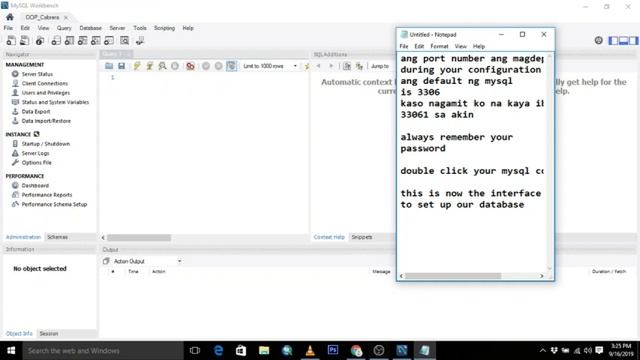The height and width of the screenshot is (360, 640).
Task: Run EXPLAIN on the current statement
Action: 162,66
